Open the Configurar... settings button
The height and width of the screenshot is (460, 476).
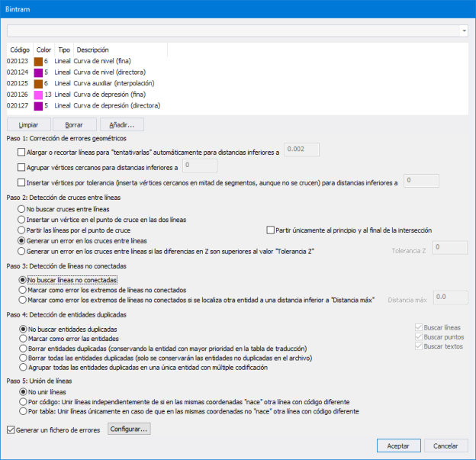click(x=130, y=429)
